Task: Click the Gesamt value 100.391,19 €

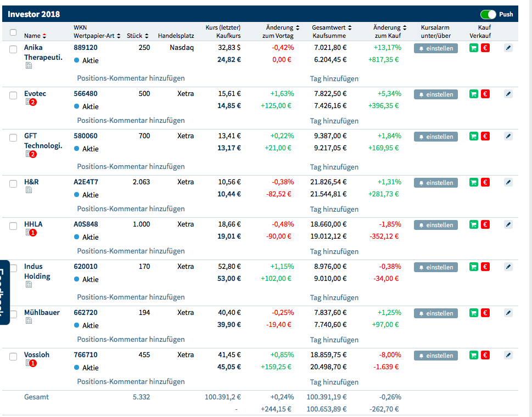Action: pyautogui.click(x=327, y=397)
